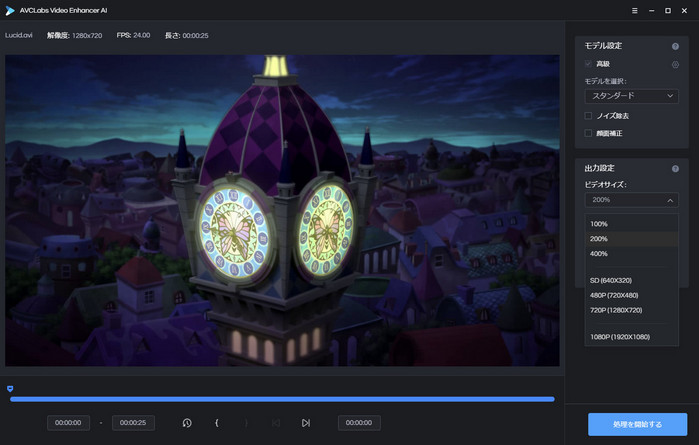
Task: Select 100% from video size list
Action: click(x=631, y=224)
